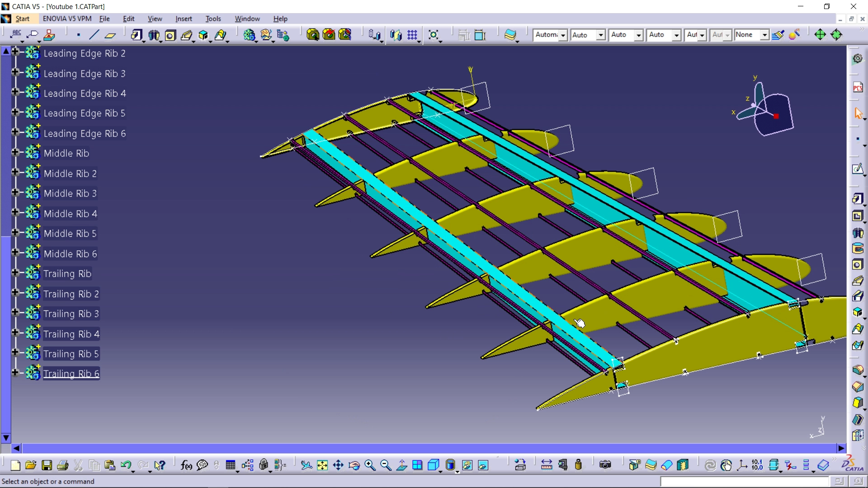Click the Zoom In magnifier icon
This screenshot has height=488, width=868.
(370, 465)
